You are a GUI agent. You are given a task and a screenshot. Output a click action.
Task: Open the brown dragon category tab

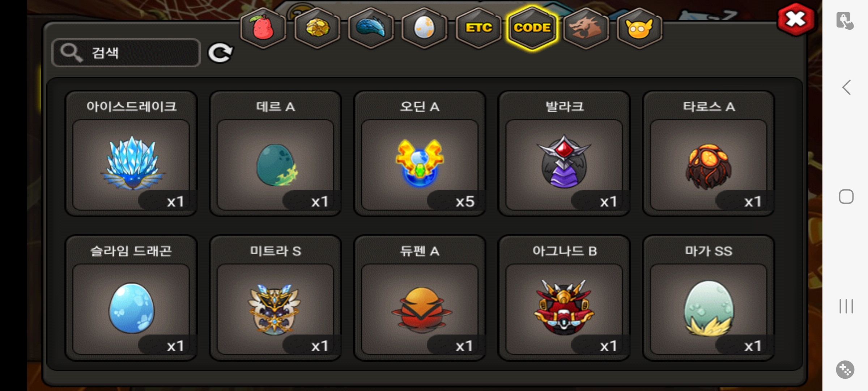(586, 28)
